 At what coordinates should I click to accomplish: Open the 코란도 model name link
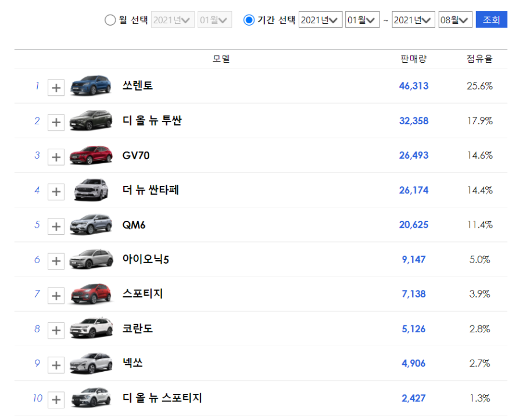(x=137, y=328)
